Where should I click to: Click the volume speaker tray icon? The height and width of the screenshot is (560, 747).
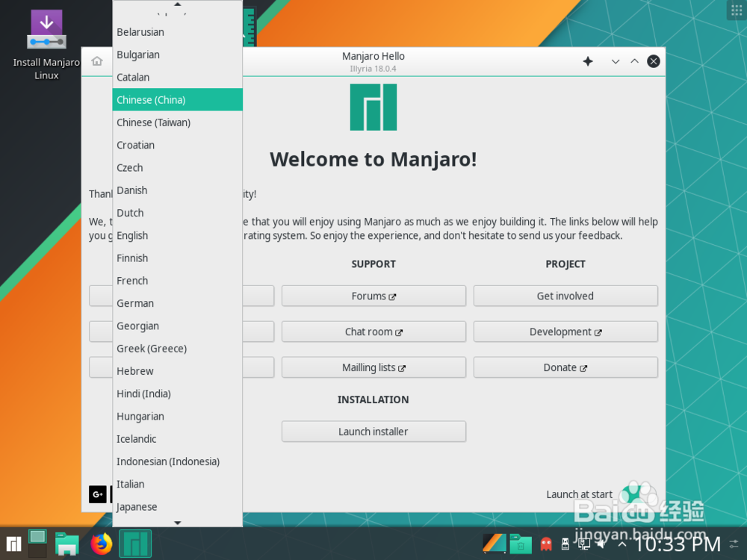[x=603, y=544]
